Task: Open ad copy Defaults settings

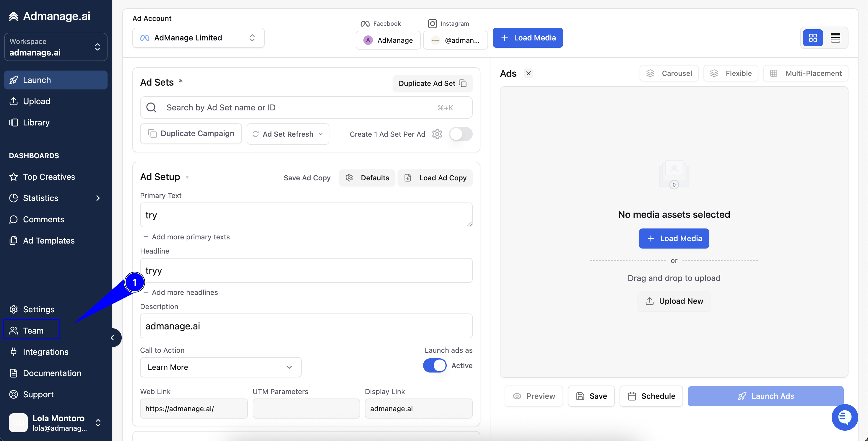Action: (367, 178)
